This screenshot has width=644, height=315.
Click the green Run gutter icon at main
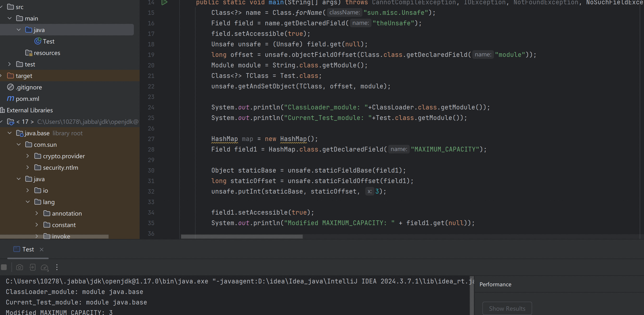[164, 2]
